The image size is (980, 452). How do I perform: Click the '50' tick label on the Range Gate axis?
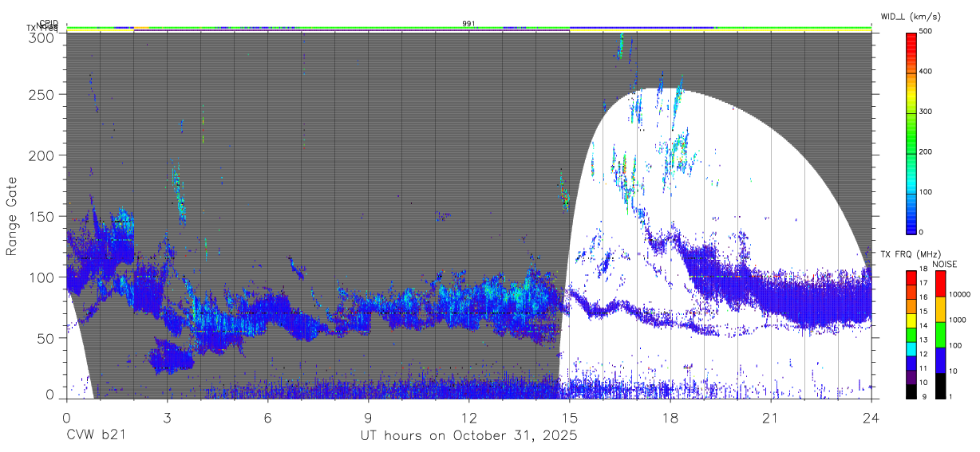click(45, 338)
